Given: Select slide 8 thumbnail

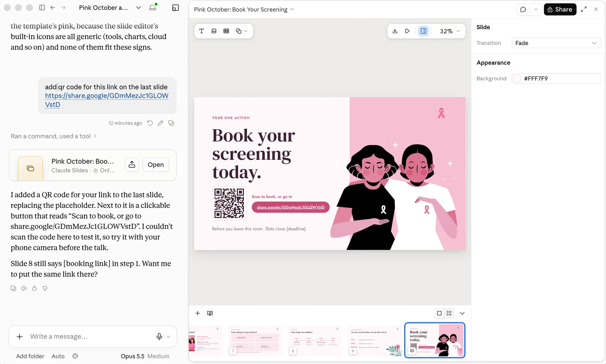Looking at the screenshot, I should click(315, 341).
